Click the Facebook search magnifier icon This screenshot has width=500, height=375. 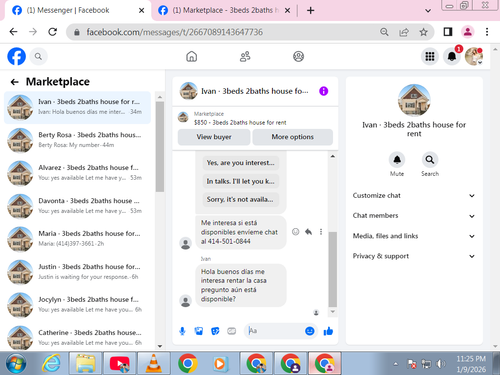(38, 57)
